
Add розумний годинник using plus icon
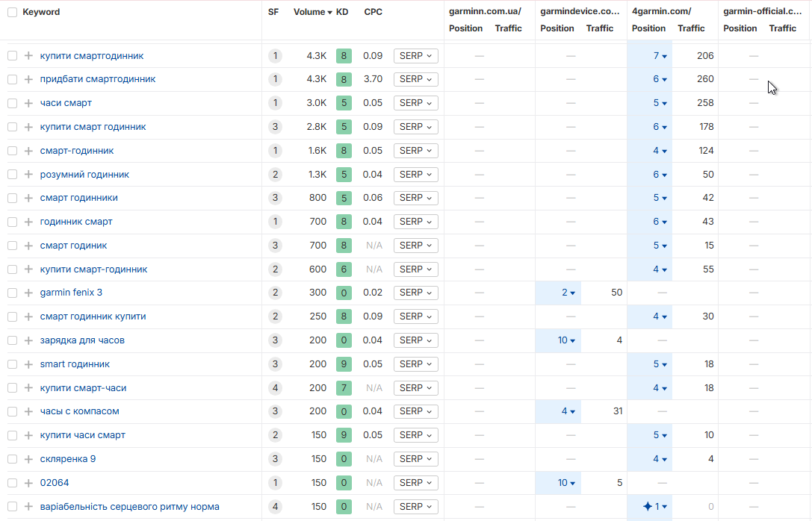[28, 175]
